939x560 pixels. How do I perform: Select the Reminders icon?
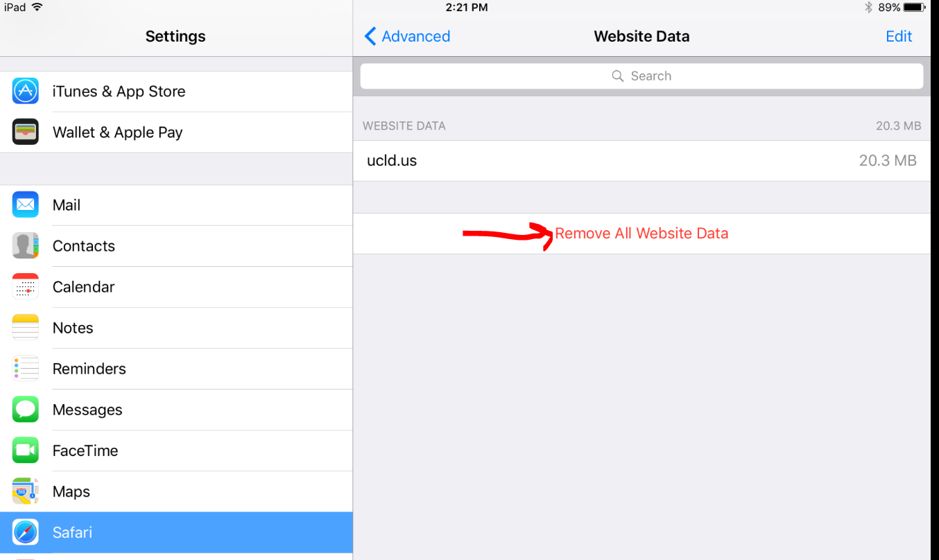(26, 369)
